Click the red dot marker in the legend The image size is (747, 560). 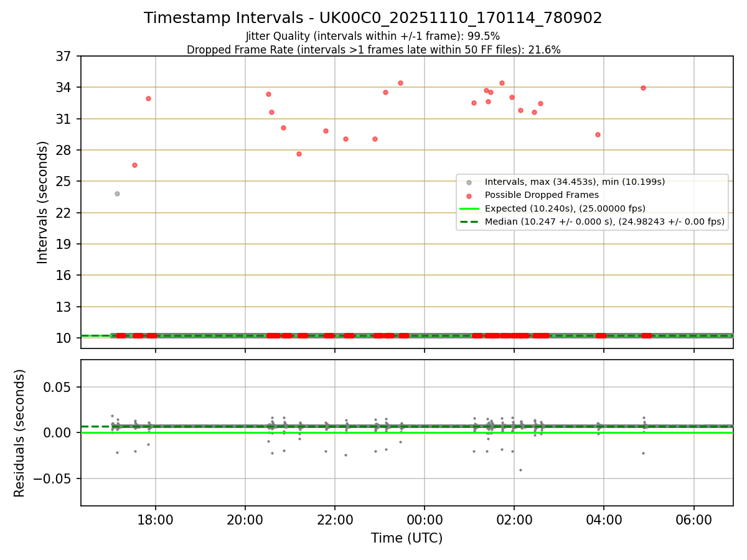469,195
